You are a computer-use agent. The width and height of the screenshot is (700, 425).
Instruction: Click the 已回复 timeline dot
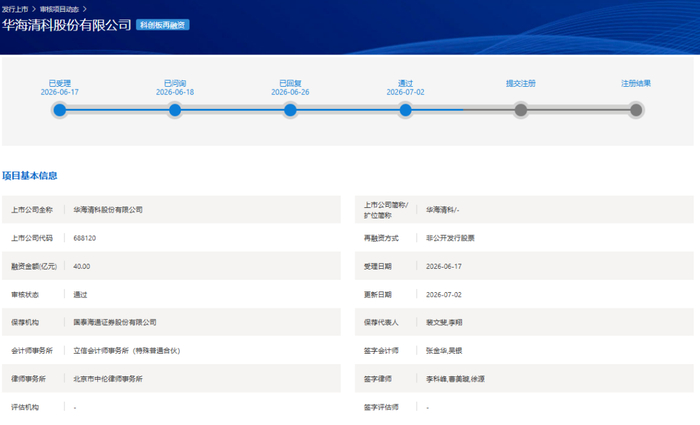290,110
